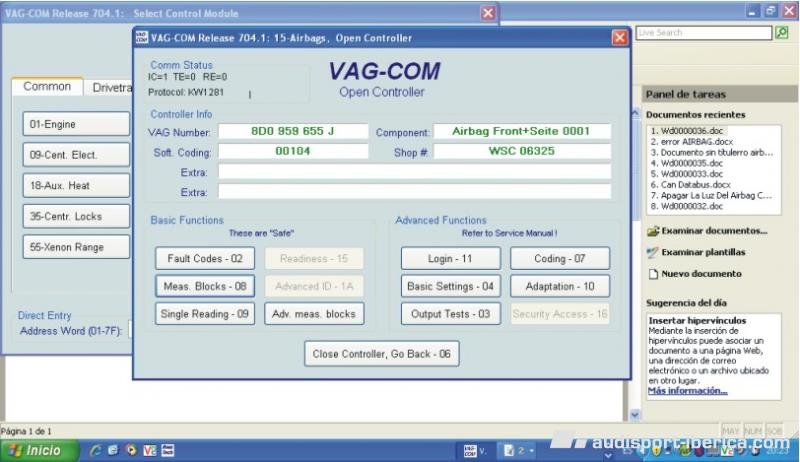800x462 pixels.
Task: Click the Component field Airbag Front+Seite
Action: point(522,131)
